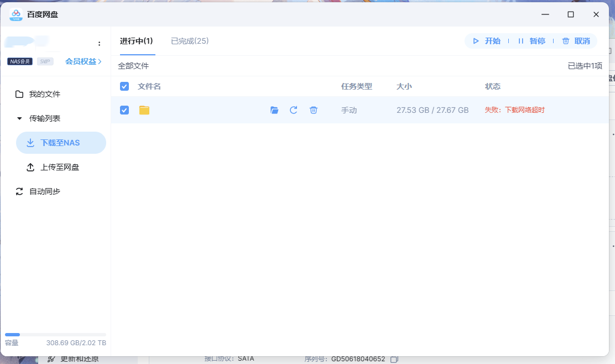Viewport: 615px width, 364px height.
Task: Click the folder icon beside 我的文件
Action: (19, 93)
